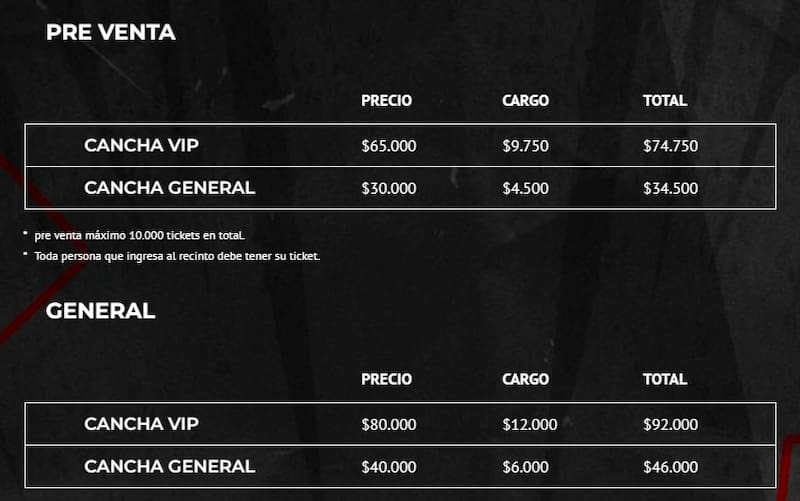Click the $92.000 total value
Screen dimensions: 800x501
[x=670, y=424]
